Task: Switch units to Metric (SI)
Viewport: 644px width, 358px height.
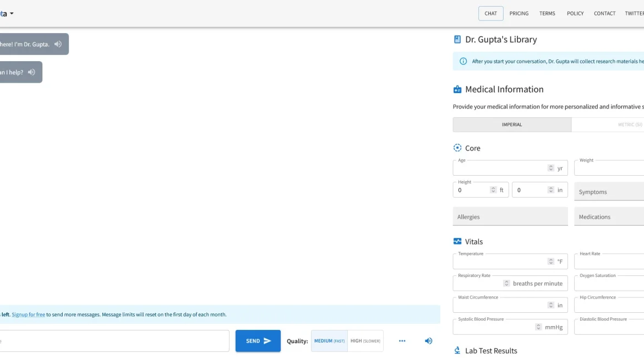Action: (608, 124)
